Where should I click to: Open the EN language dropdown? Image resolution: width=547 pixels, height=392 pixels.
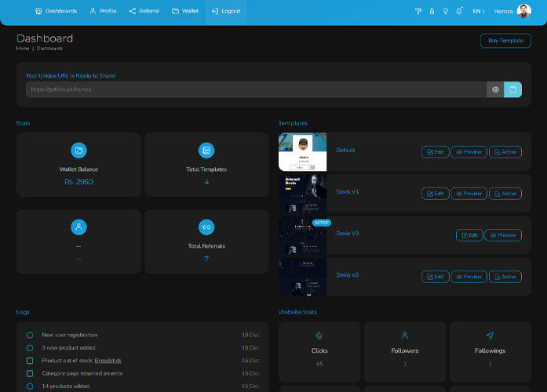[x=478, y=11]
